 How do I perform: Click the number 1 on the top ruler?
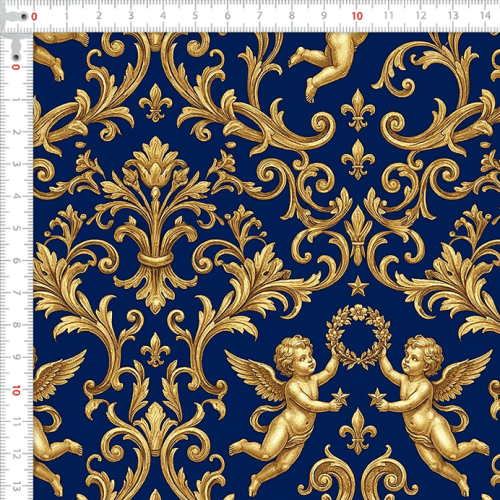click(66, 16)
